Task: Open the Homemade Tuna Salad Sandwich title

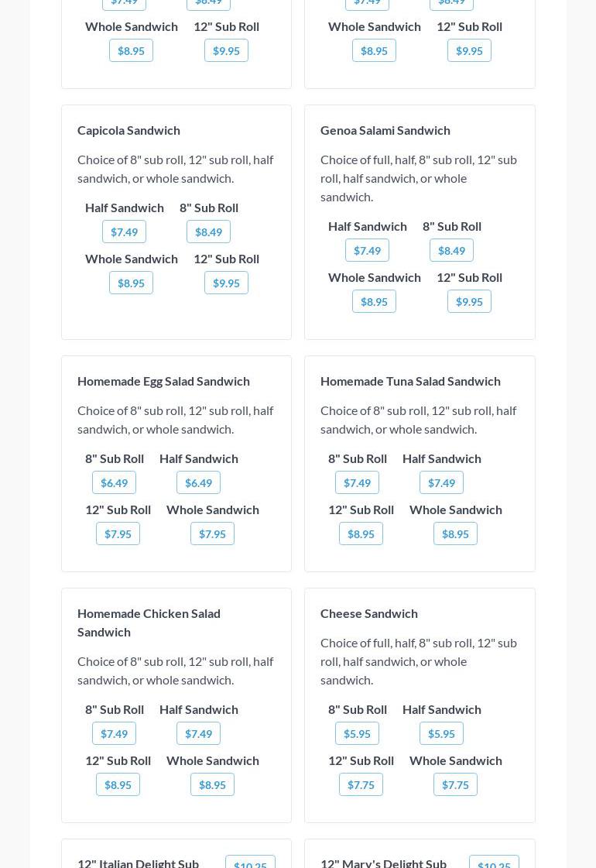Action: pos(410,381)
